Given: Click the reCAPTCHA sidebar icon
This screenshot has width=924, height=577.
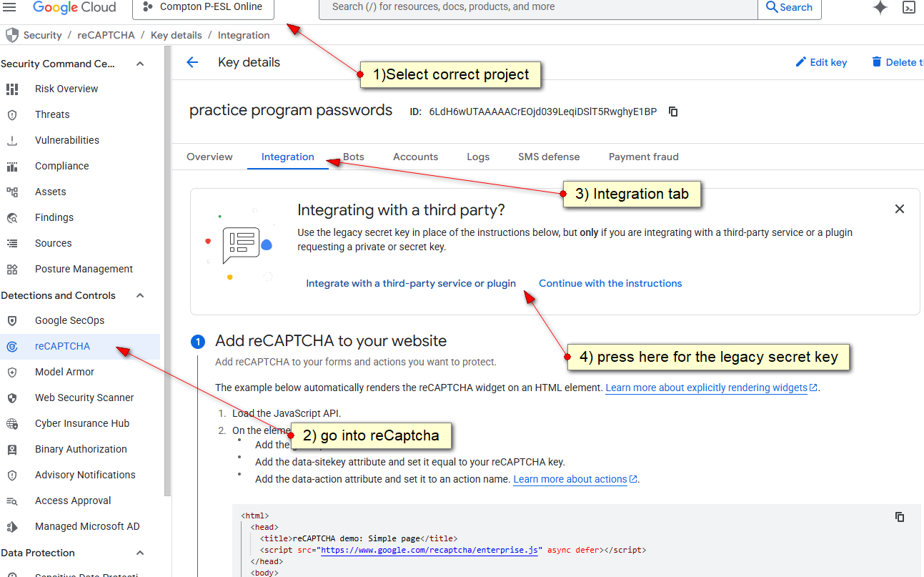Looking at the screenshot, I should click(12, 346).
